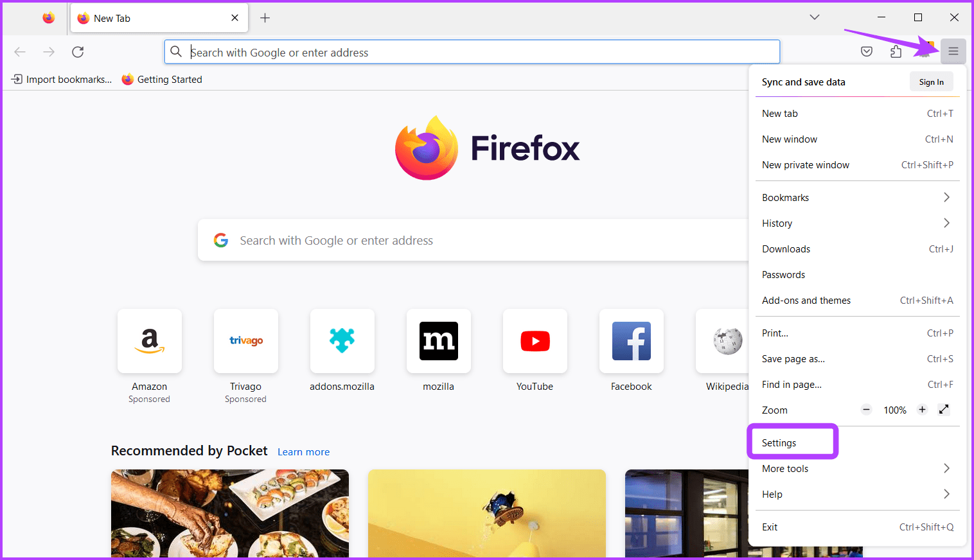Viewport: 974px width, 560px height.
Task: Open the Getting Started bookmark
Action: pyautogui.click(x=162, y=80)
